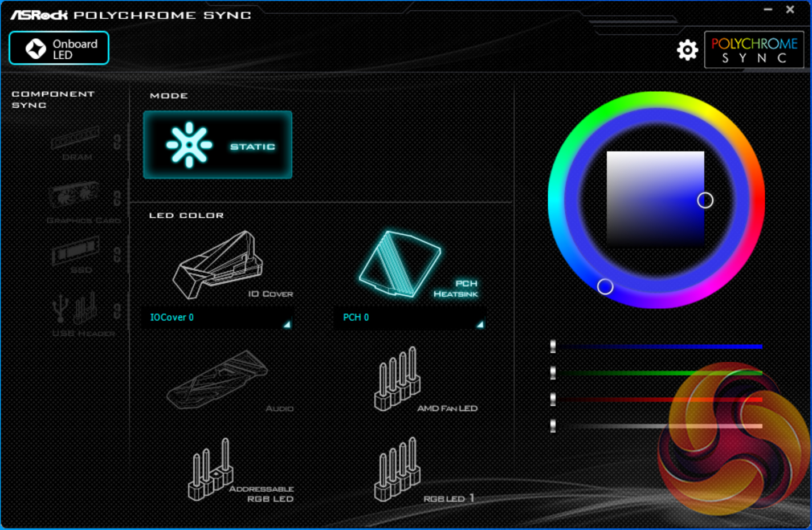The height and width of the screenshot is (530, 812).
Task: Choose the Static lighting mode
Action: [x=218, y=145]
